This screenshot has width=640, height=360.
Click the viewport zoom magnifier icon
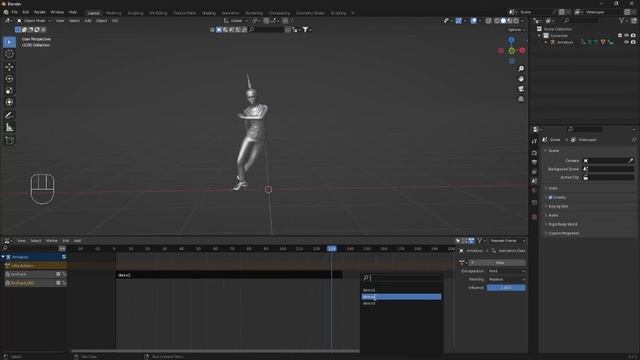coord(521,69)
